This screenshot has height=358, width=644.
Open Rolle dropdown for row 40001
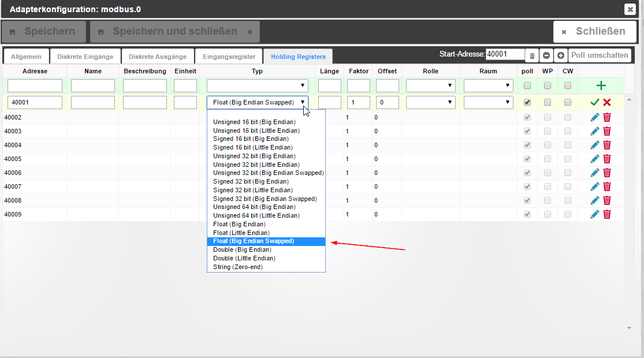[x=430, y=102]
